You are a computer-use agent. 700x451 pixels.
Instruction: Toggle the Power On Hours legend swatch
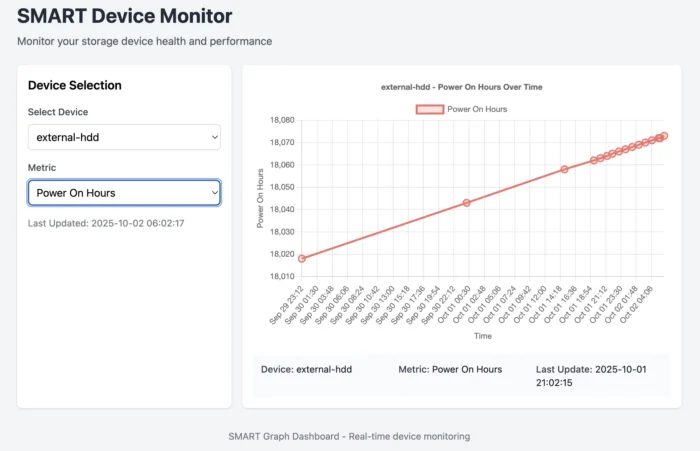click(x=428, y=108)
